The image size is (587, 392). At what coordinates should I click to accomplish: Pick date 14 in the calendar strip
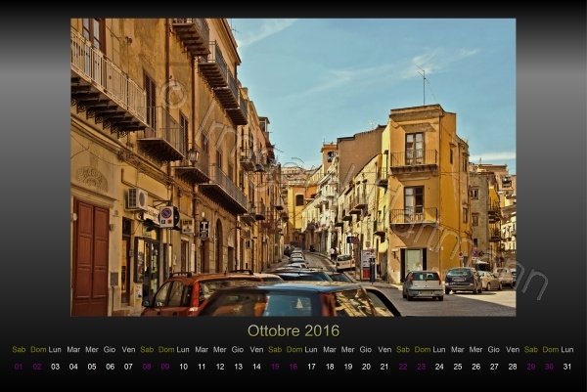click(256, 367)
